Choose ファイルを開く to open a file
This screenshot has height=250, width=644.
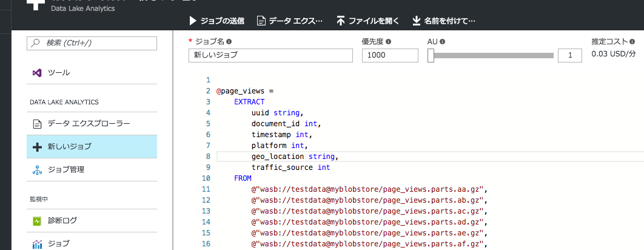click(367, 21)
